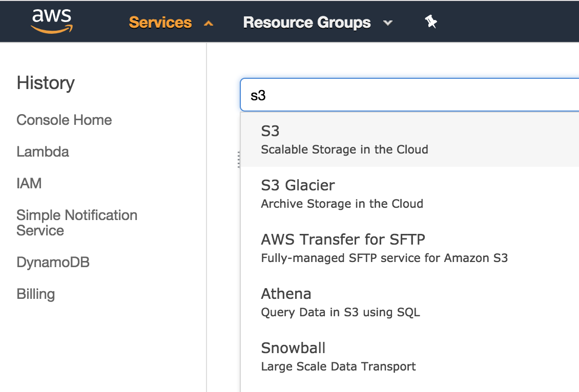Open Lambda from History
The width and height of the screenshot is (579, 392).
coord(43,151)
